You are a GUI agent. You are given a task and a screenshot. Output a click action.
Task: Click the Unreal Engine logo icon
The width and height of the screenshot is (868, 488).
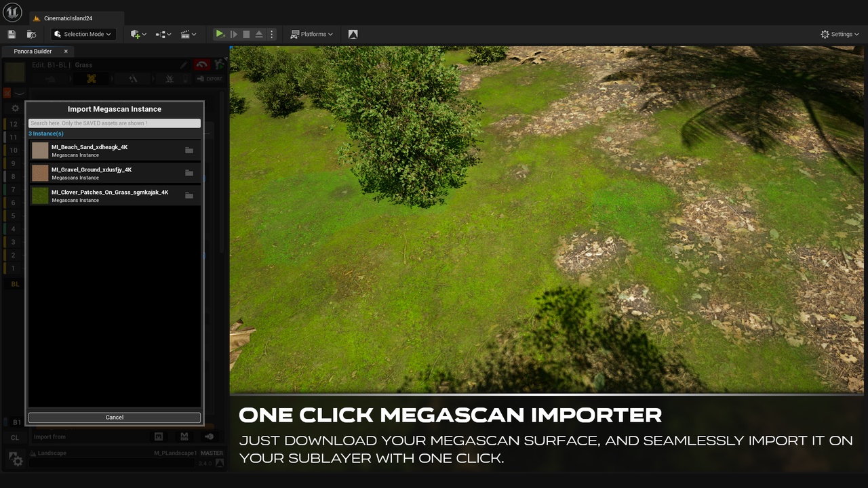[x=12, y=12]
